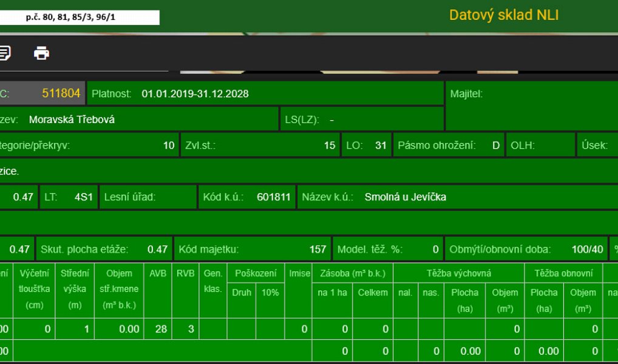Screen dimensions: 618x364
Task: Select the RVB cell value 3
Action: tap(191, 329)
